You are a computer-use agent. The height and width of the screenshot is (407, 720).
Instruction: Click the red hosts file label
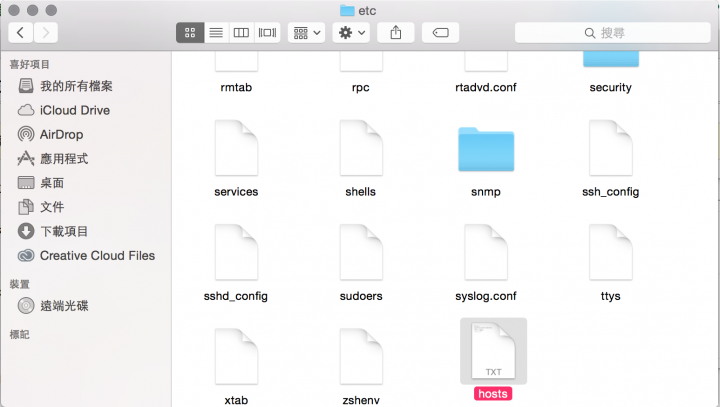pyautogui.click(x=493, y=394)
